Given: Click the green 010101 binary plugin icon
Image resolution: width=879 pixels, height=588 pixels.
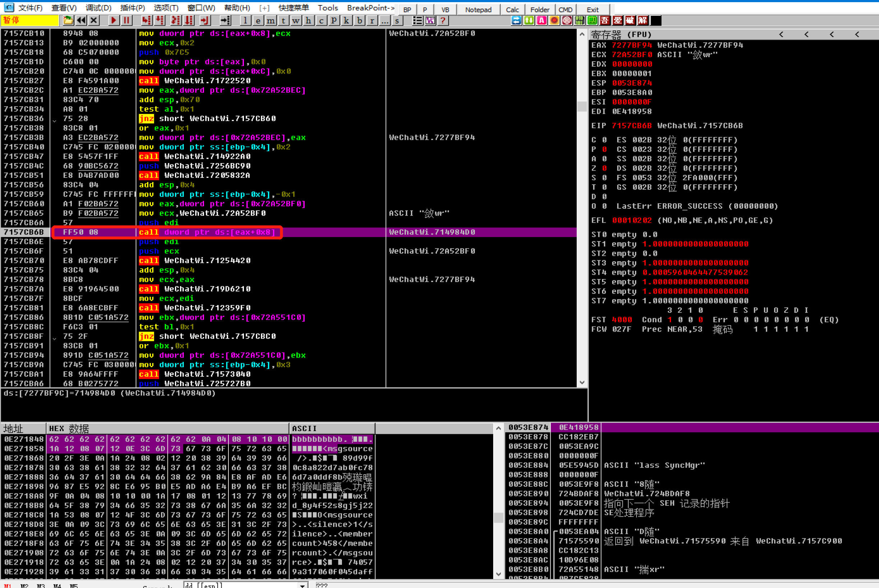Looking at the screenshot, I should click(x=579, y=20).
